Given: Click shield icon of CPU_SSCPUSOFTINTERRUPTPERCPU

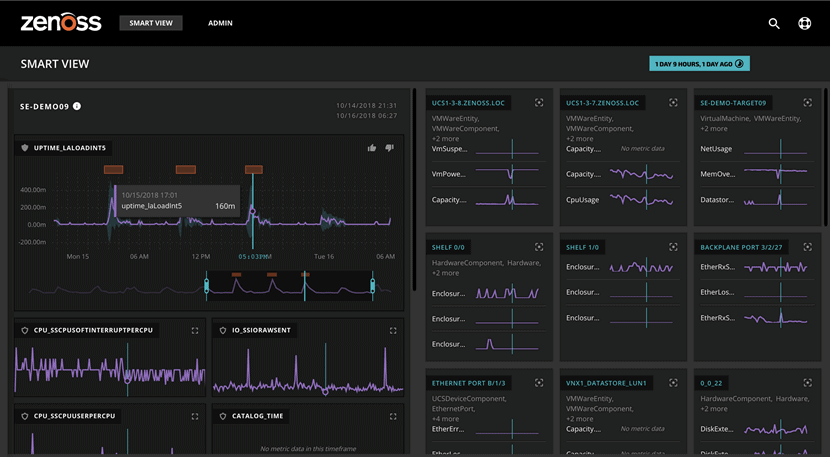Looking at the screenshot, I should 25,330.
